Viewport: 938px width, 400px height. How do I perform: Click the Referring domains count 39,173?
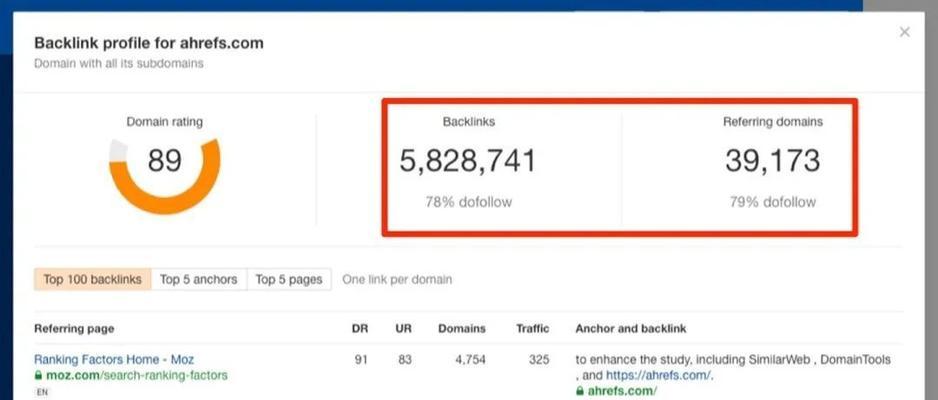click(772, 161)
